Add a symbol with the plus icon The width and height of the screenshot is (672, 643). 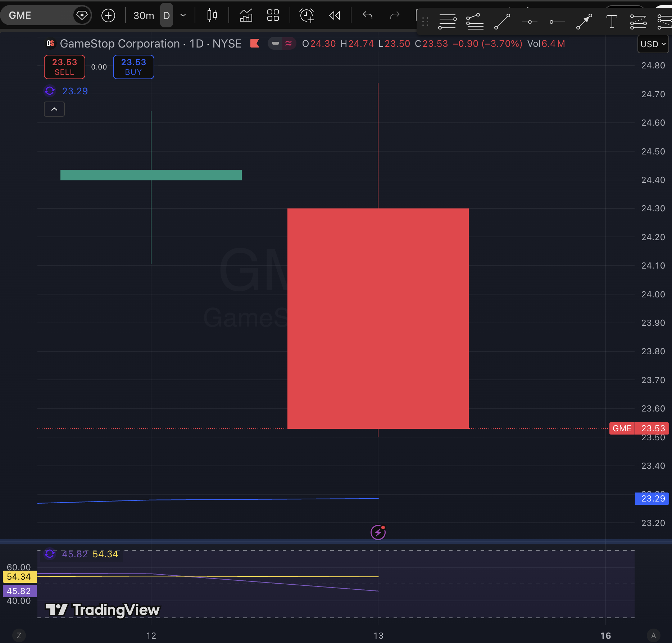(108, 15)
